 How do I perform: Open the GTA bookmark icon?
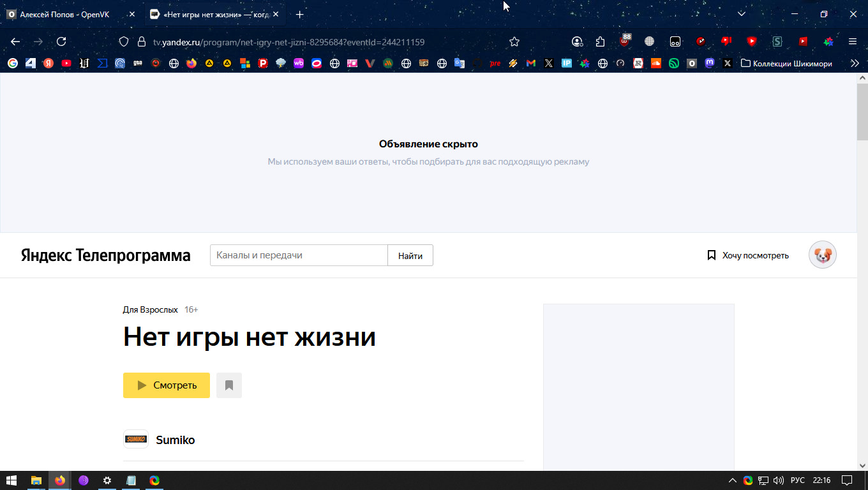(x=138, y=63)
